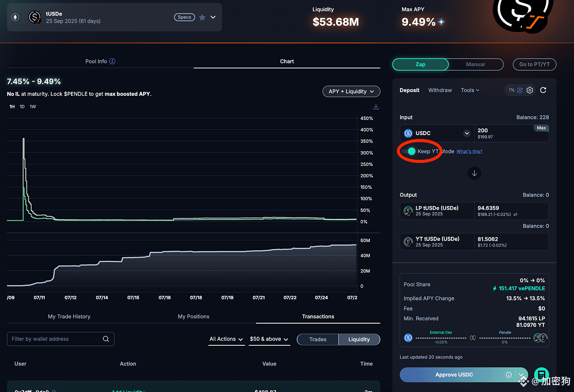Open the slippage settings gear icon
The image size is (574, 392).
(x=530, y=90)
